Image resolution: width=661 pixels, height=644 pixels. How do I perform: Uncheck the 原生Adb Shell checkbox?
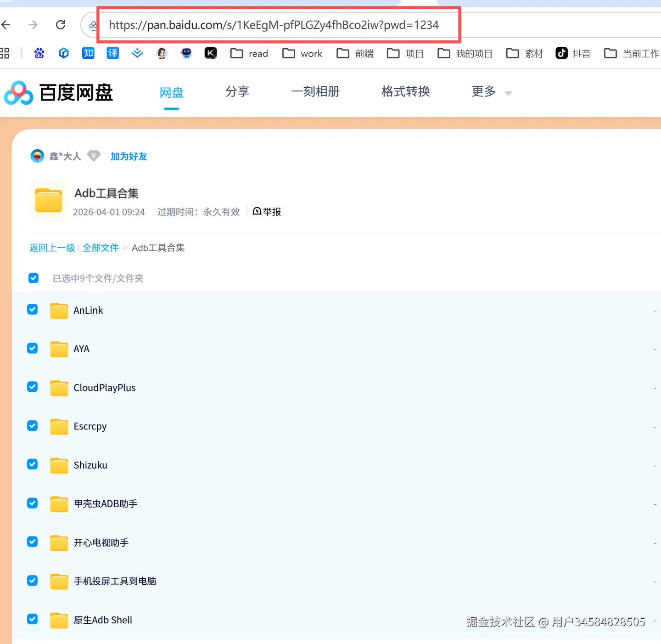point(32,619)
